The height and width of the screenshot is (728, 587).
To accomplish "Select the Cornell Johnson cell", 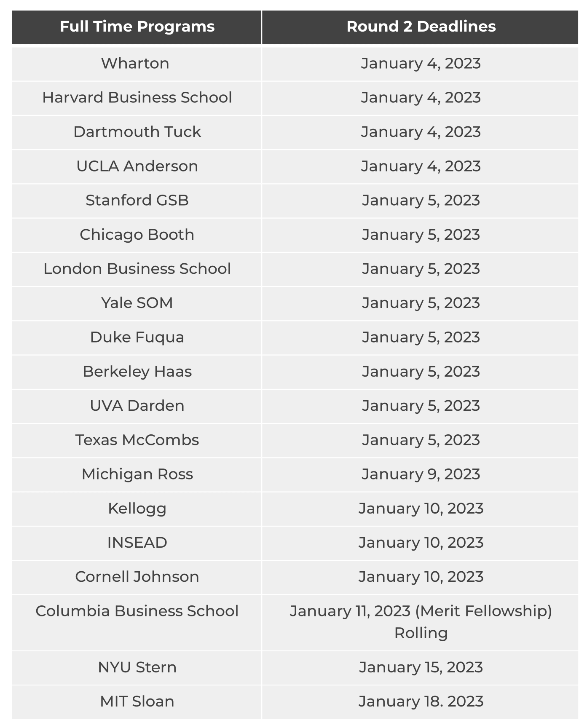I will [137, 577].
